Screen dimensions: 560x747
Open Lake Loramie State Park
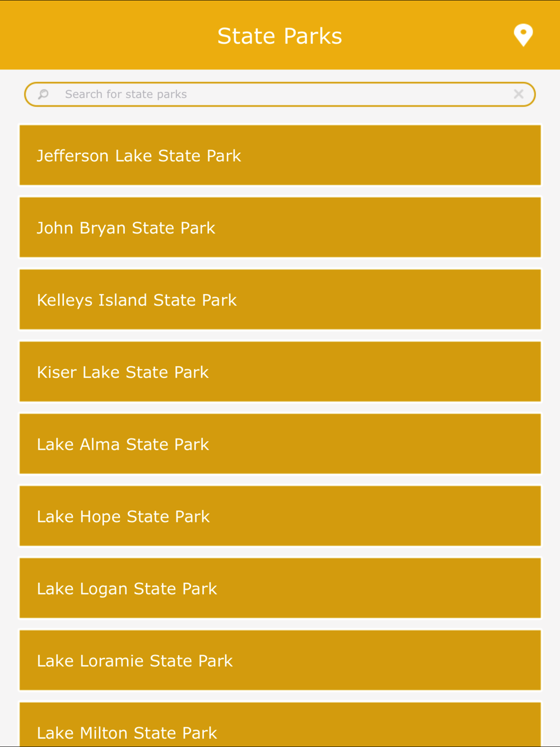280,661
